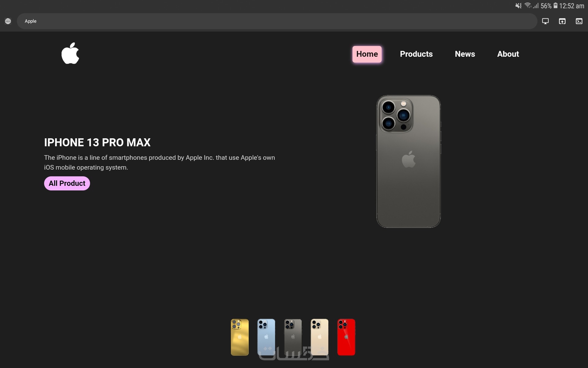Click the address bar showing Apple

click(277, 21)
